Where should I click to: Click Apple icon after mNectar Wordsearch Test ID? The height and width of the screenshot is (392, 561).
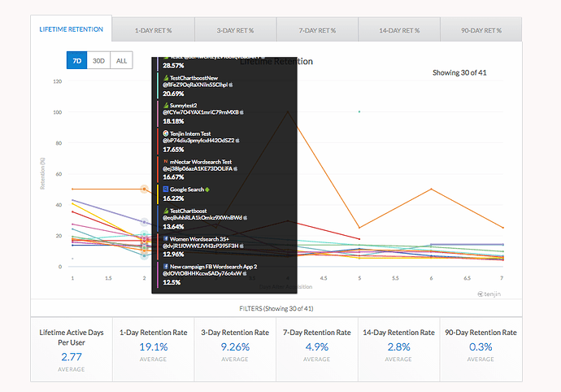236,168
